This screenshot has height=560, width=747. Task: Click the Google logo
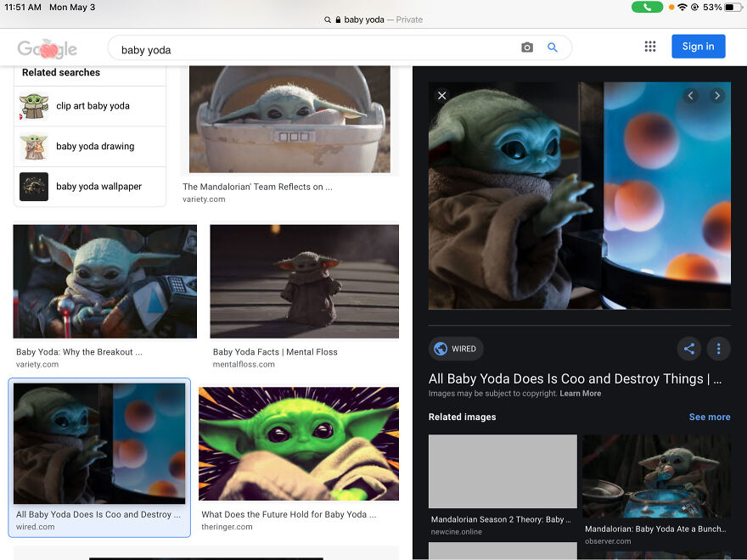pyautogui.click(x=48, y=48)
